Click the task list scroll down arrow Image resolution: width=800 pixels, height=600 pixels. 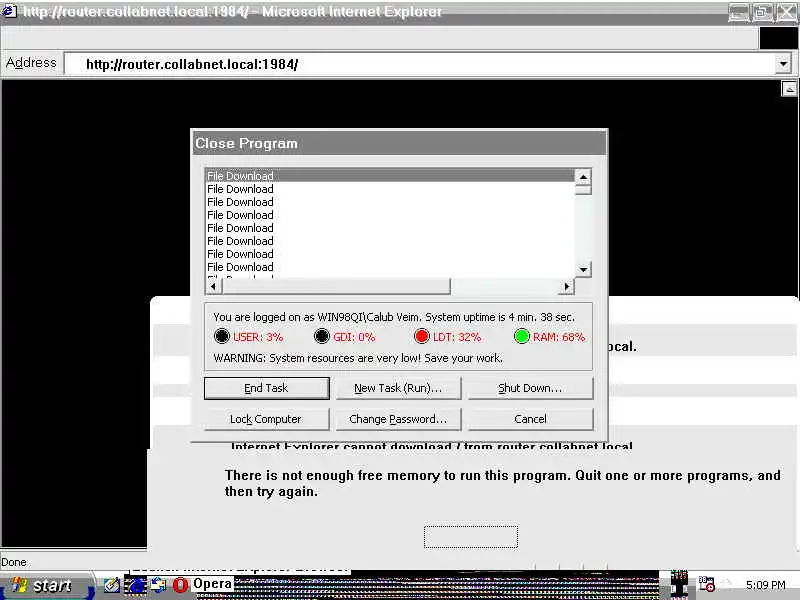[583, 270]
